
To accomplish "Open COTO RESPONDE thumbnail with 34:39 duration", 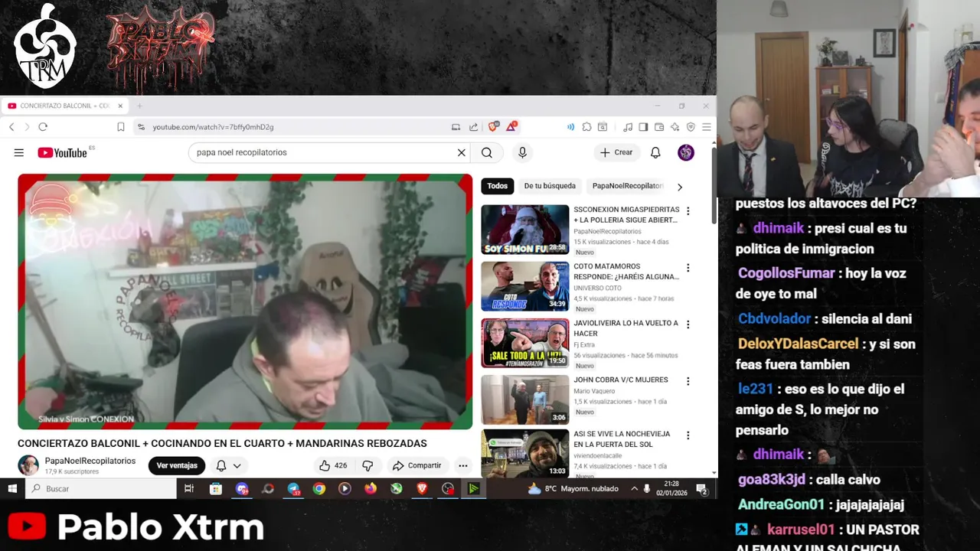I will pyautogui.click(x=525, y=286).
